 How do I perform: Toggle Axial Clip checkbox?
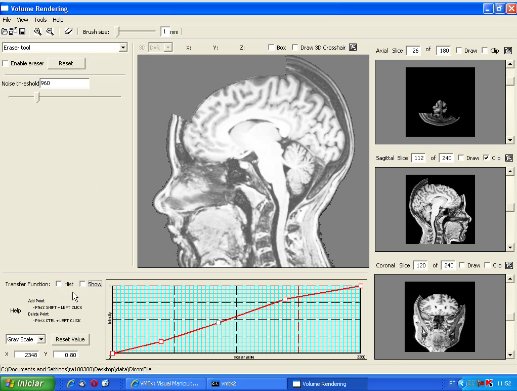[485, 51]
